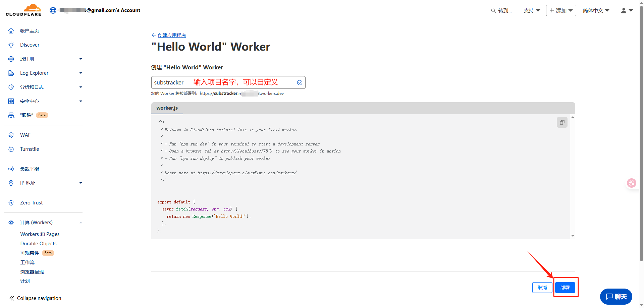Click the back arrow next to 创建应用程序
Viewport: 644px width, 308px height.
154,35
